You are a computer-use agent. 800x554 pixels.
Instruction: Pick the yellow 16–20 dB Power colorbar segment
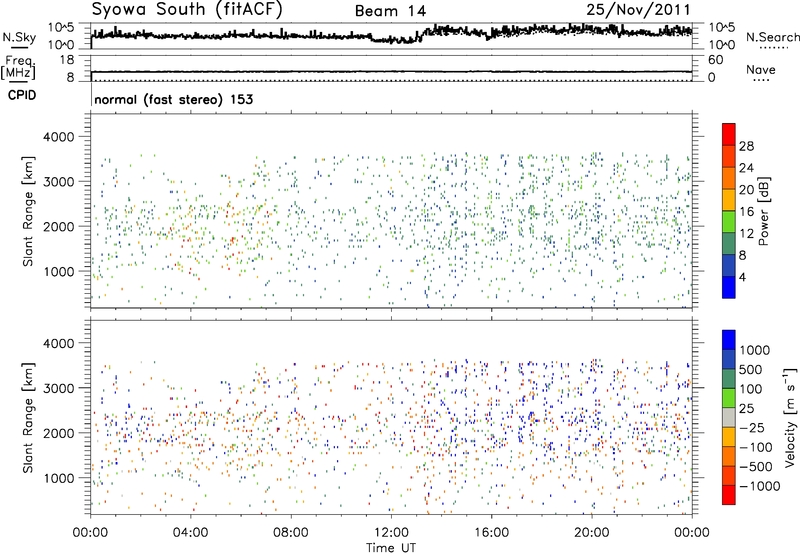(729, 199)
